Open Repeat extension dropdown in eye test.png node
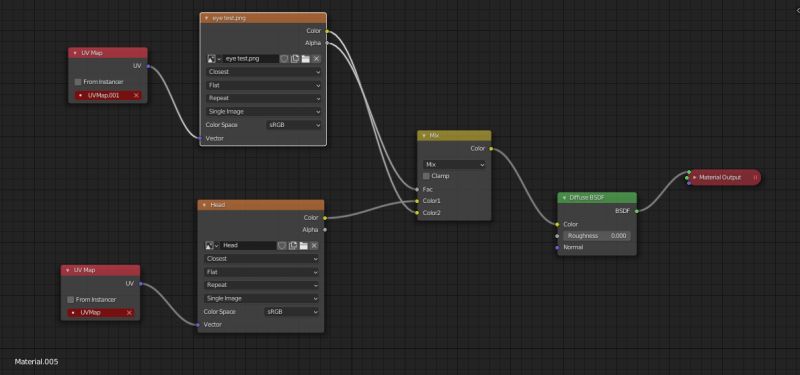 [x=264, y=98]
